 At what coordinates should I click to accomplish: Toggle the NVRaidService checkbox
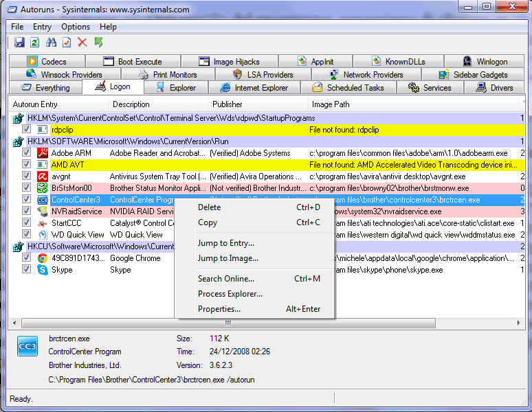26,211
